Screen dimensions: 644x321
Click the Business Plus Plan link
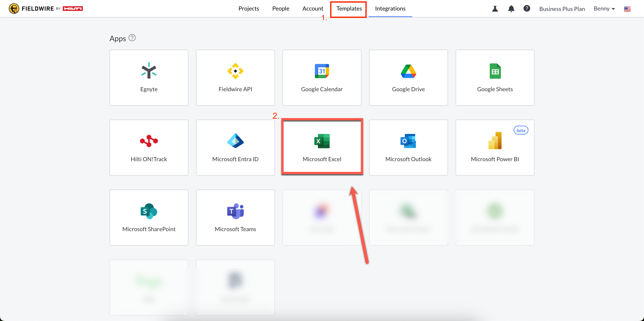[x=562, y=9]
